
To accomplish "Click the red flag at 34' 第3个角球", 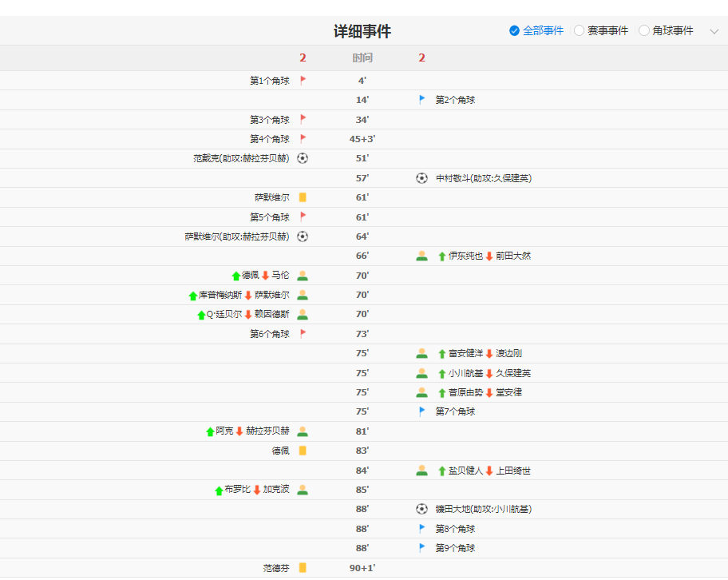I will point(303,120).
